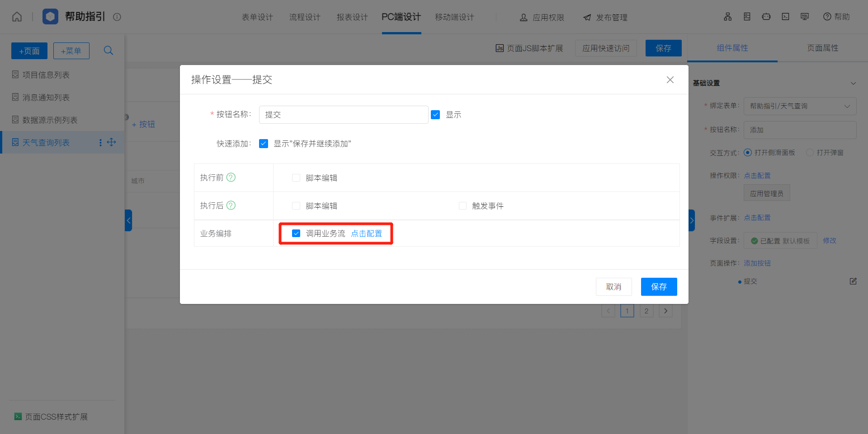868x434 pixels.
Task: Open the terminal console icon in top bar
Action: coord(785,17)
